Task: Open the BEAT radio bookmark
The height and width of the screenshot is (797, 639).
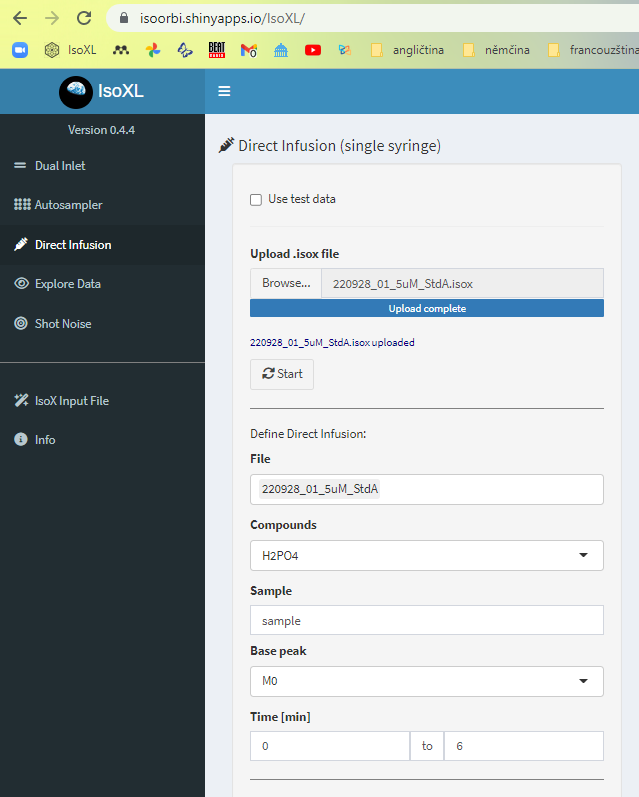Action: tap(217, 50)
